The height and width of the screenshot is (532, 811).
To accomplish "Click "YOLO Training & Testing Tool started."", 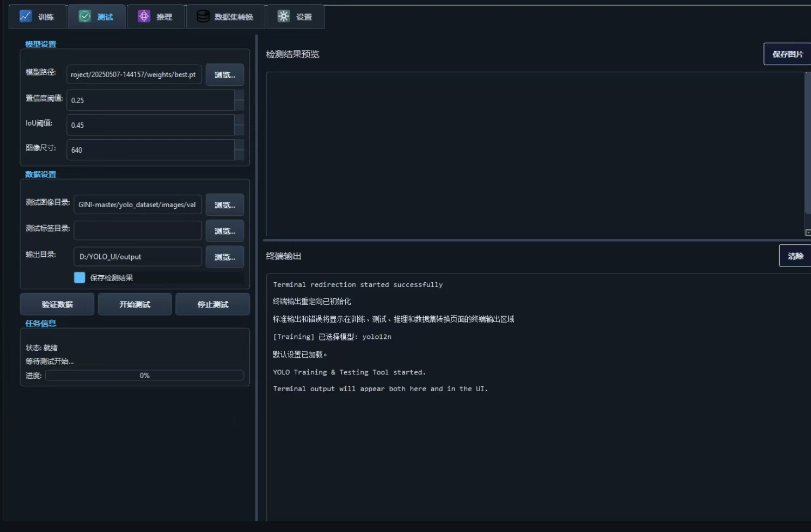I will point(349,372).
